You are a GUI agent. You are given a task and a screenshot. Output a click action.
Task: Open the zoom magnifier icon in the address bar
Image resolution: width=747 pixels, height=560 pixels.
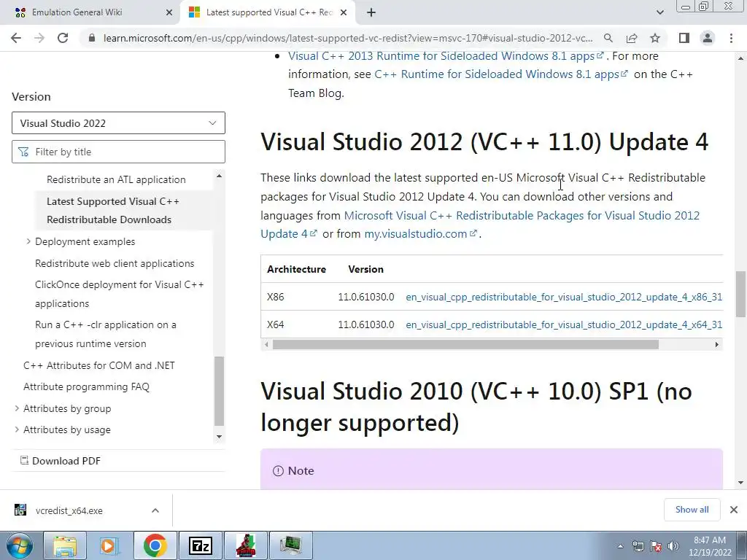(608, 38)
